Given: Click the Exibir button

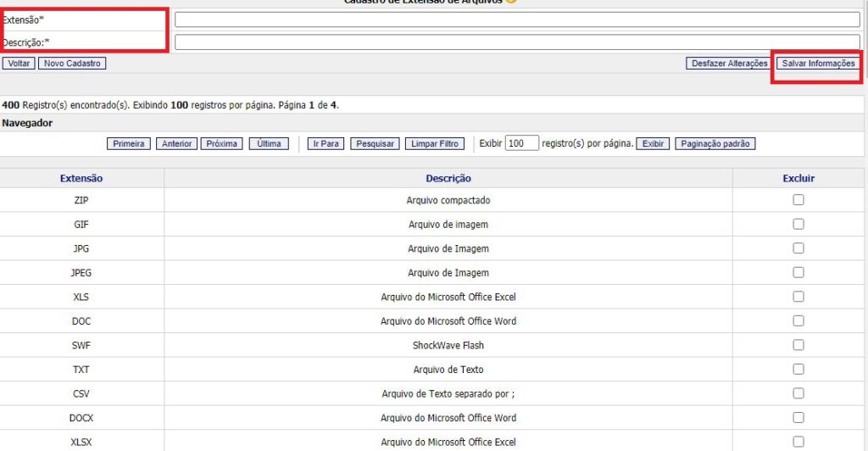Looking at the screenshot, I should coord(653,144).
